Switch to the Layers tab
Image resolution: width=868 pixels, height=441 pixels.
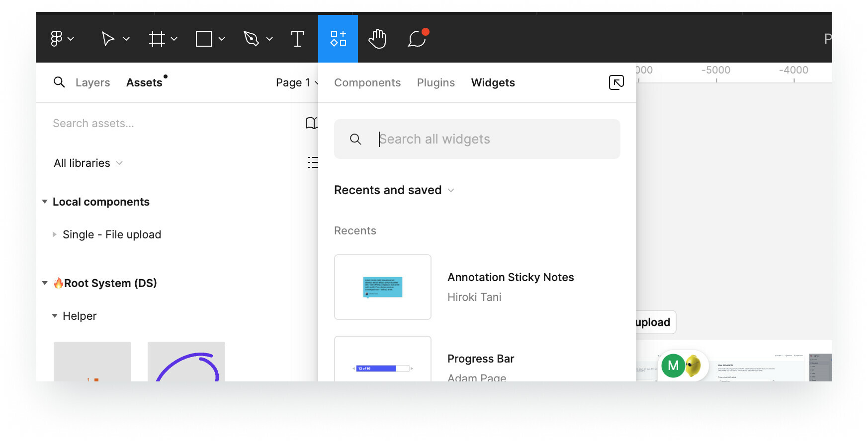[92, 82]
